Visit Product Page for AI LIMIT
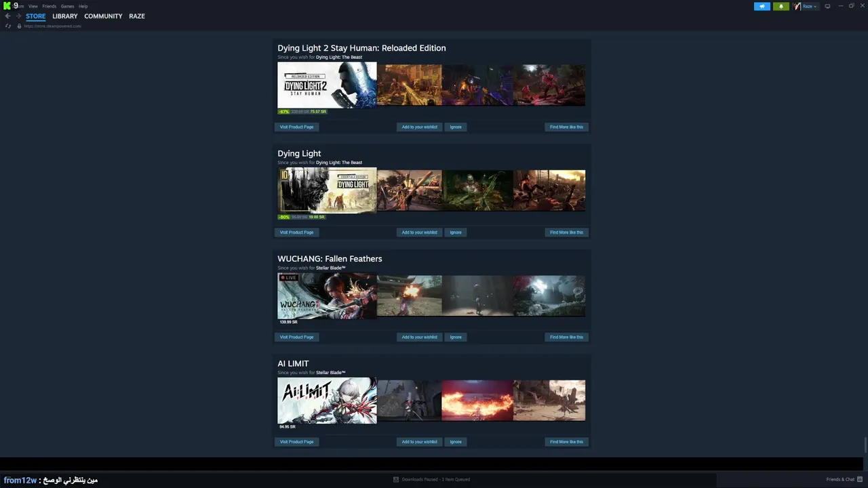The image size is (868, 488). [296, 441]
